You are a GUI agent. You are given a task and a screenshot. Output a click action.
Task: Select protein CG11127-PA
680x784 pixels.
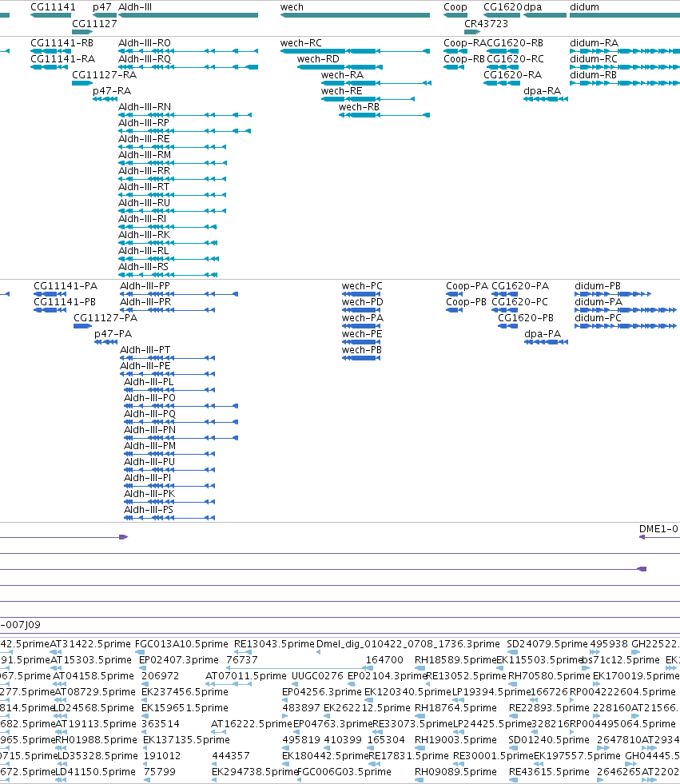(82, 326)
